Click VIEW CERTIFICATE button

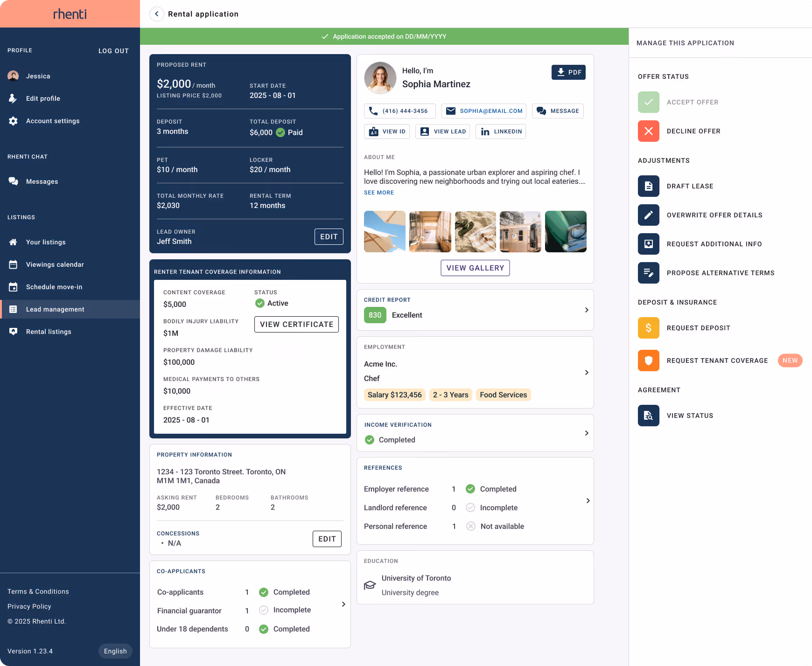(x=296, y=324)
